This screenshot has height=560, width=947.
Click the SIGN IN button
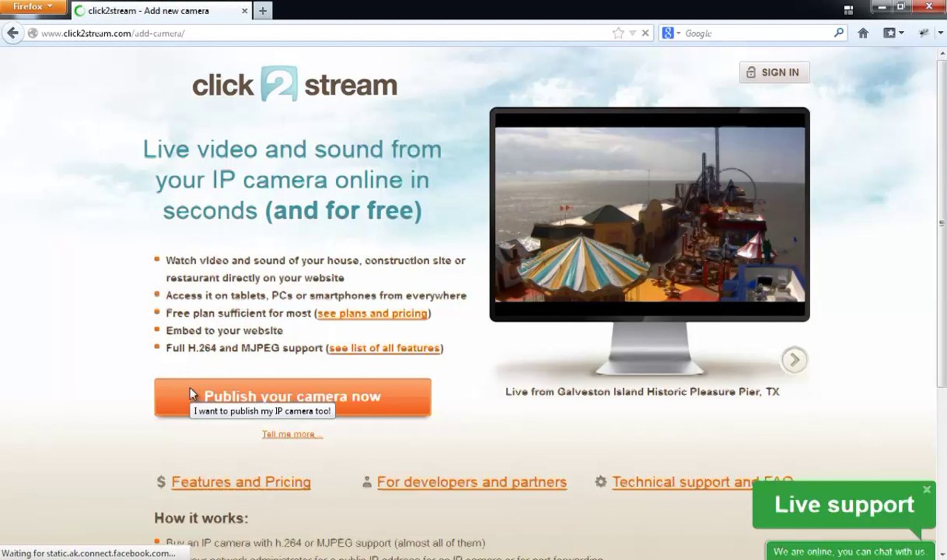(x=774, y=72)
